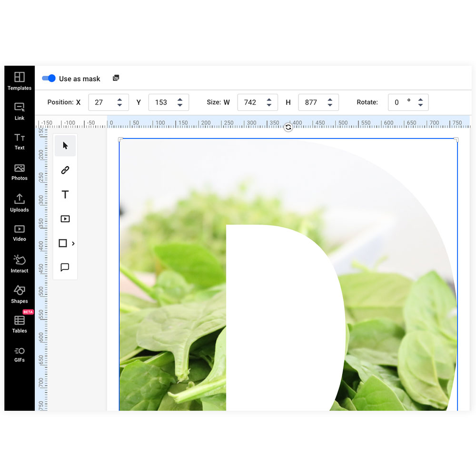The height and width of the screenshot is (476, 476).
Task: Select the video embed tool
Action: point(65,218)
